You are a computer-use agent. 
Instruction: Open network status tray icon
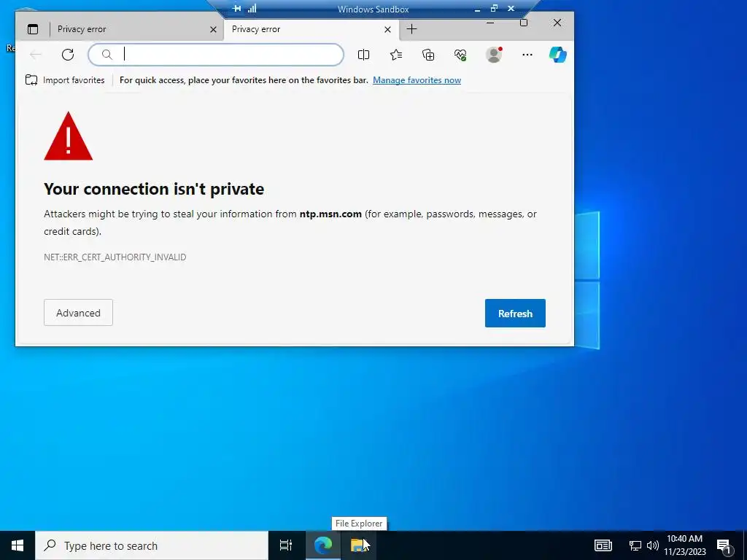coord(635,545)
